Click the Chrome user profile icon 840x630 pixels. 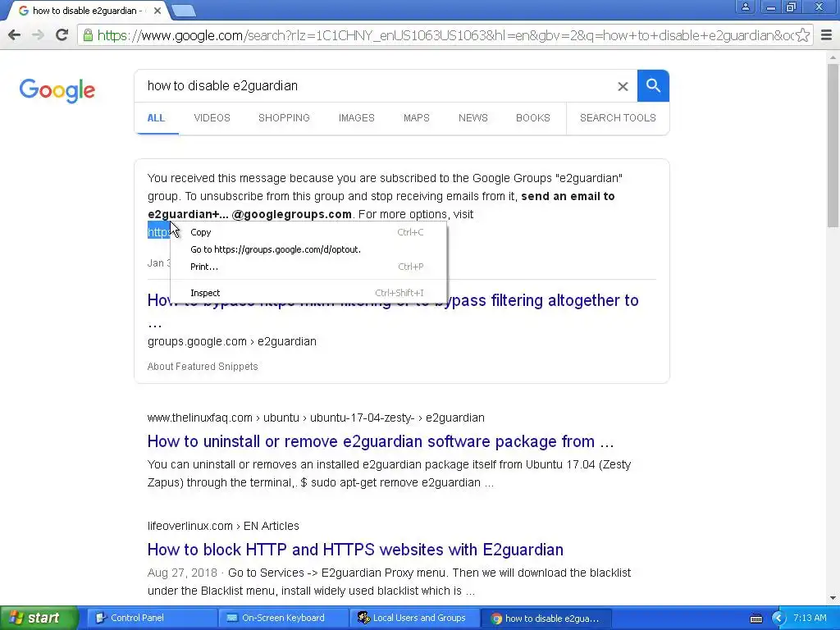pyautogui.click(x=745, y=7)
